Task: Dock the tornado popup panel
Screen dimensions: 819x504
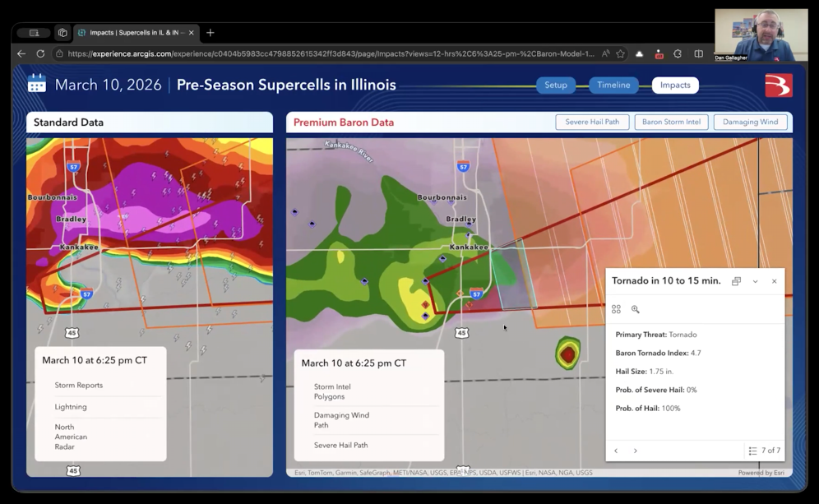Action: pos(736,281)
